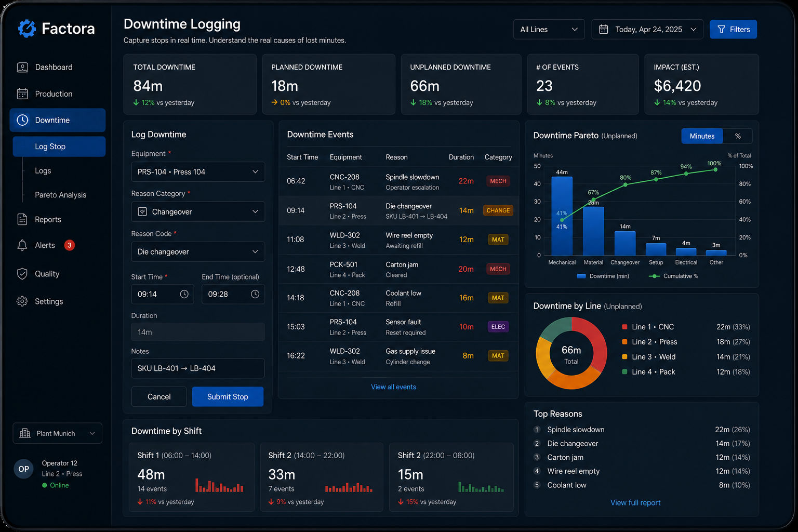798x532 pixels.
Task: Click the Spindle slowdown rank 1 badge
Action: point(537,430)
